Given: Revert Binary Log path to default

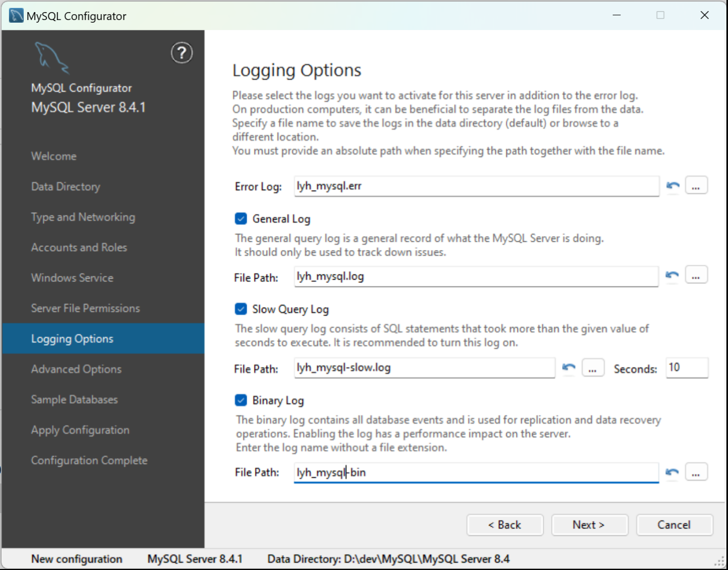Looking at the screenshot, I should (x=672, y=472).
